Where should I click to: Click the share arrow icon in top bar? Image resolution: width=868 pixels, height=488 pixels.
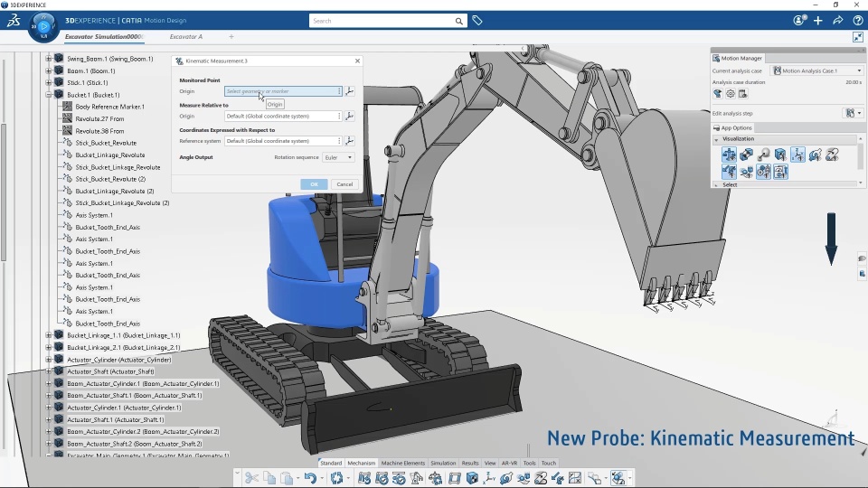coord(838,21)
